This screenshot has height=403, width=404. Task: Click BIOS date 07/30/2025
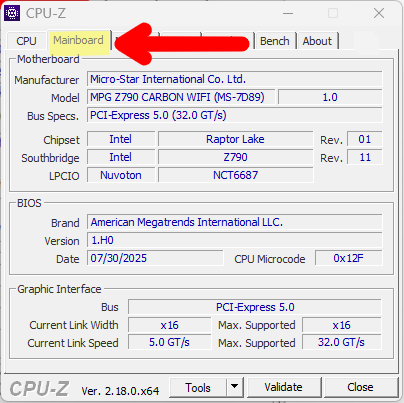point(155,258)
